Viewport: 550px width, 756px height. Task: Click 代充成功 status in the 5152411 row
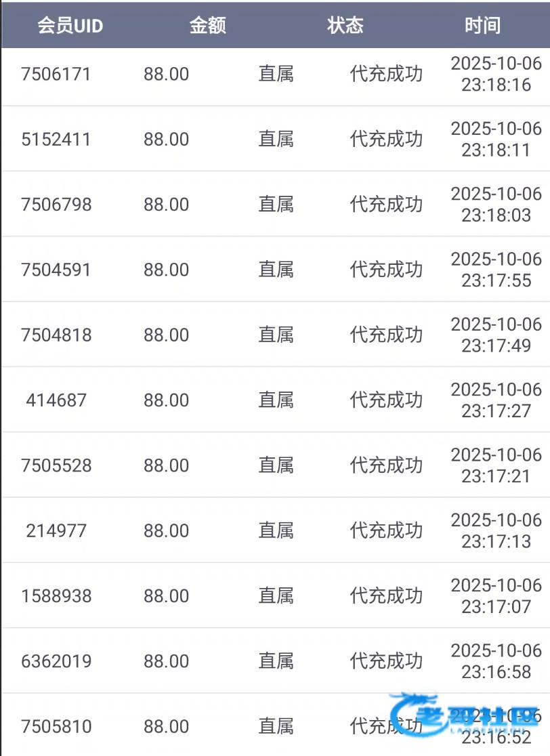tap(386, 140)
